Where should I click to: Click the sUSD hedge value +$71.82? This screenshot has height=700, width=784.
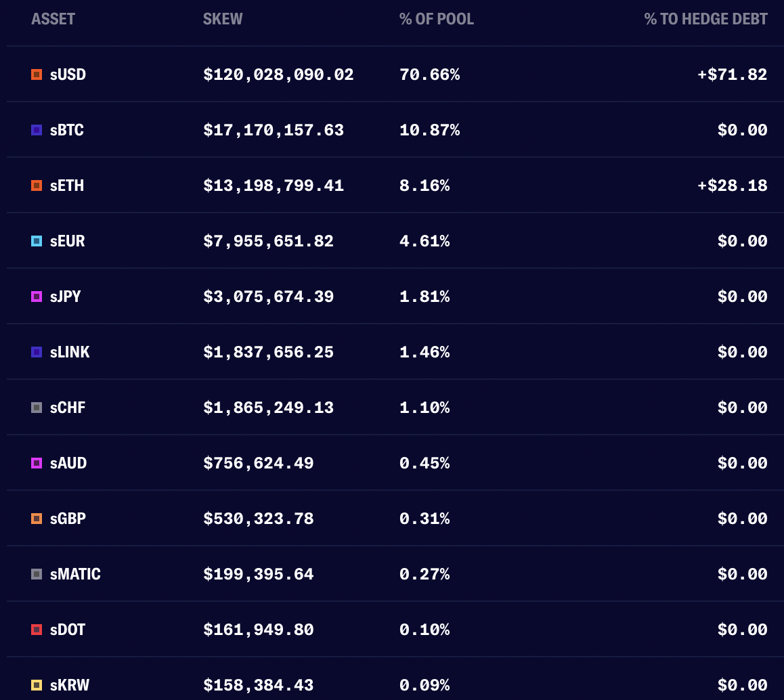click(x=733, y=74)
